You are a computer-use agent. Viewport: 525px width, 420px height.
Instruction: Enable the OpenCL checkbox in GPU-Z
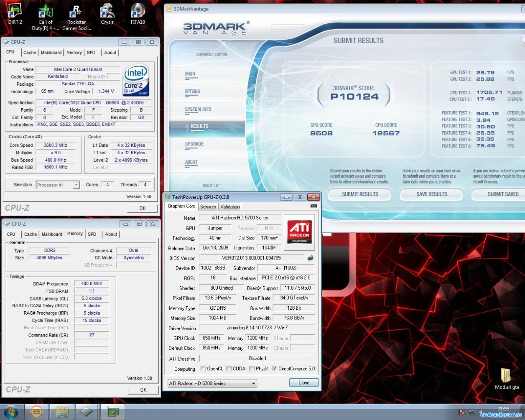203,369
